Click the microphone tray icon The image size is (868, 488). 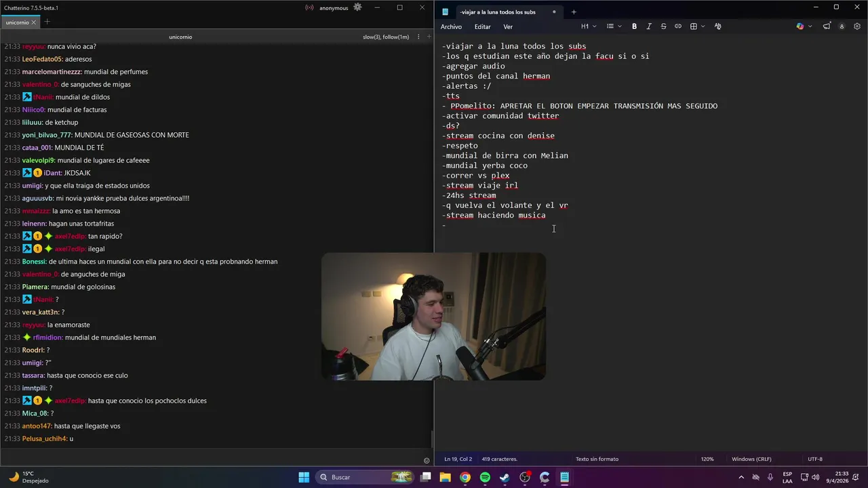[770, 477]
